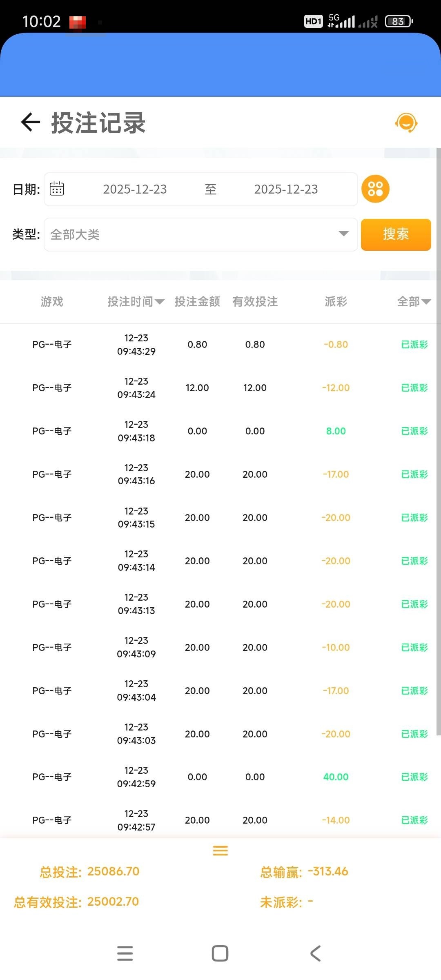This screenshot has height=980, width=441.
Task: Click the calendar icon in date field
Action: click(x=57, y=189)
